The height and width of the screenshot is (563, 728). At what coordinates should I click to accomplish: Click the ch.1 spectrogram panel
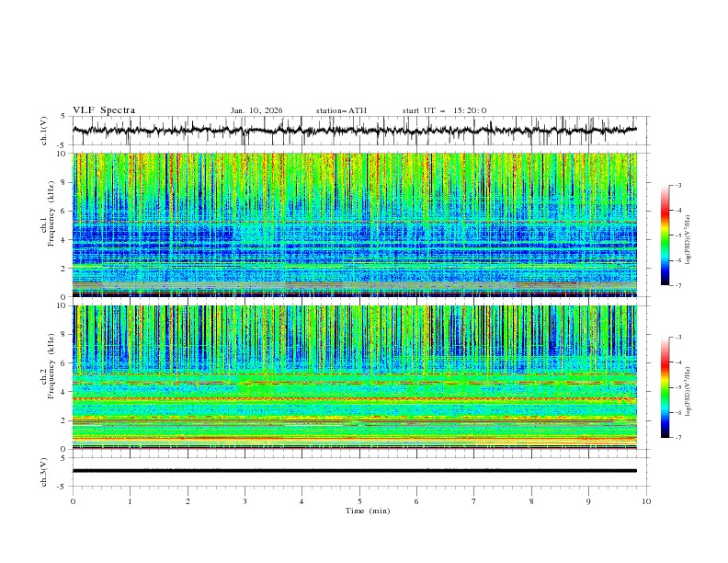pyautogui.click(x=354, y=224)
